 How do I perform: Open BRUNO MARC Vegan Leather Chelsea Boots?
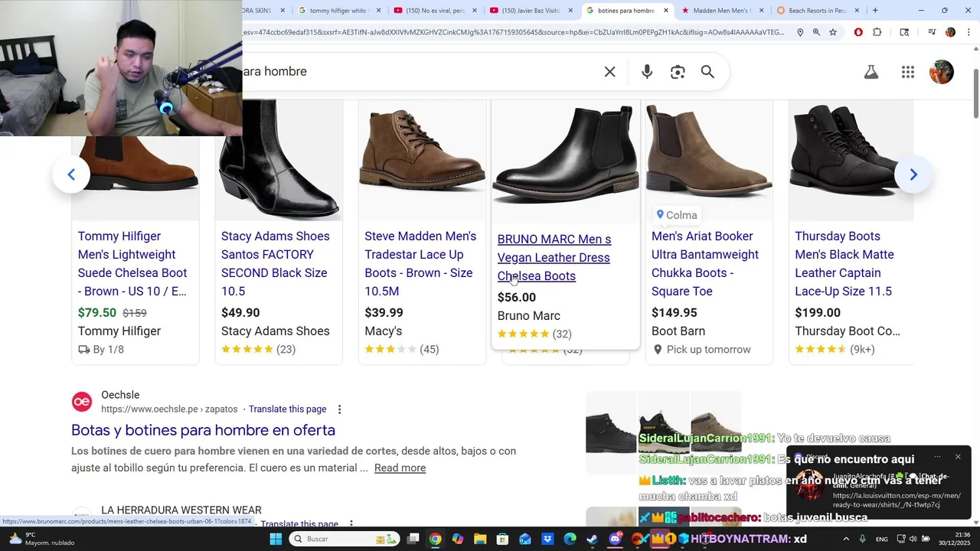tap(554, 258)
